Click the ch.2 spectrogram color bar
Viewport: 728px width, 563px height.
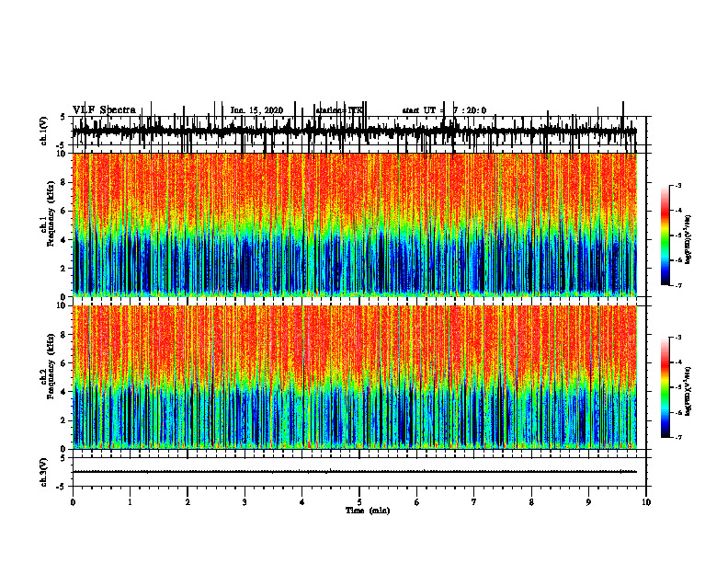click(665, 387)
